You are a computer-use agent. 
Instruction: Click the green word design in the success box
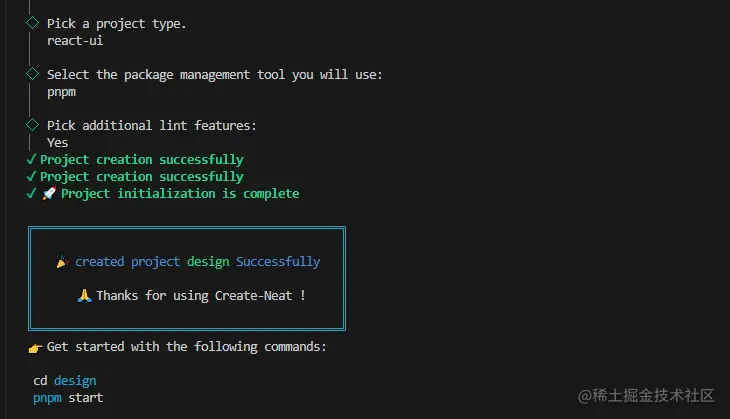coord(208,262)
